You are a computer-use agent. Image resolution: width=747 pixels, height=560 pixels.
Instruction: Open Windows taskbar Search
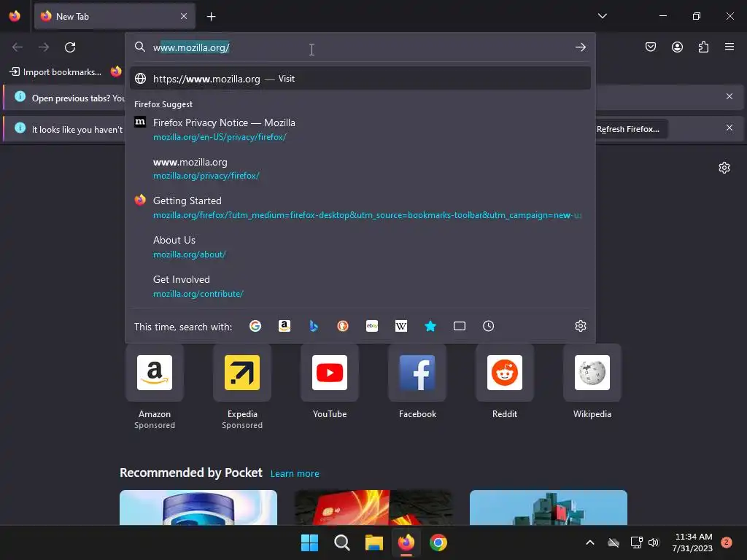tap(341, 542)
